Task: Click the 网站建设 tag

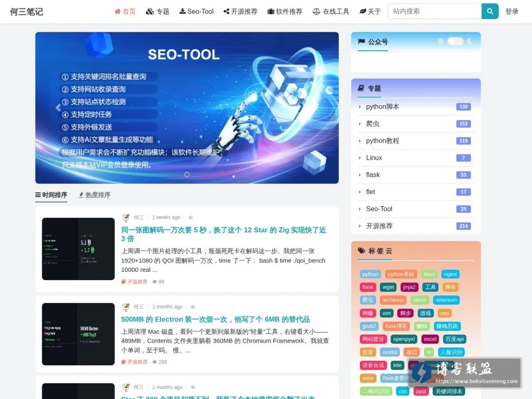Action: coord(373,339)
